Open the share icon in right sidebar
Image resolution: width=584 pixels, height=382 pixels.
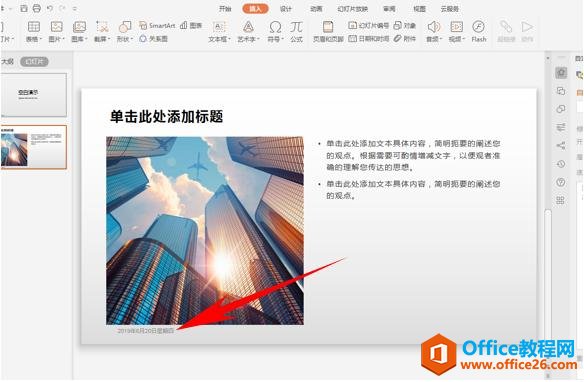(x=561, y=145)
